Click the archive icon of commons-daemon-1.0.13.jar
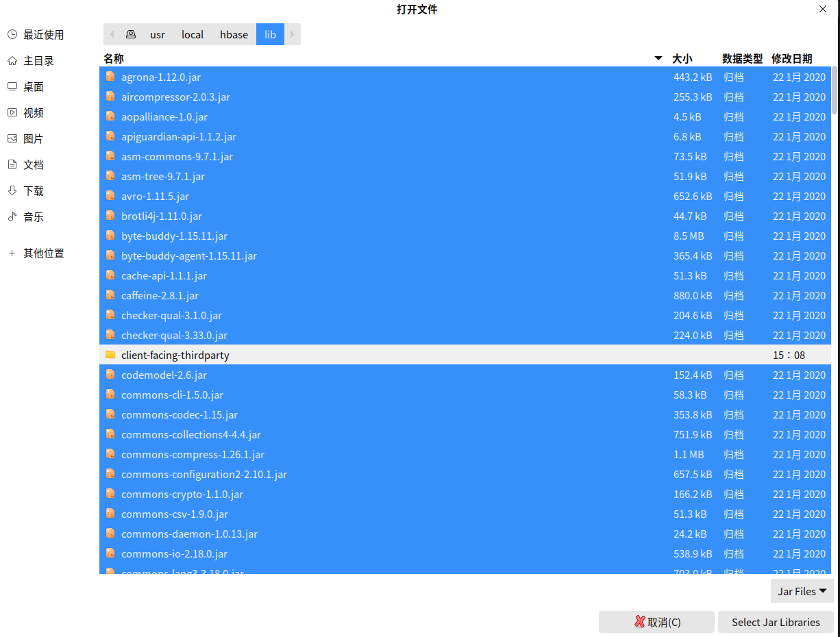 click(110, 534)
